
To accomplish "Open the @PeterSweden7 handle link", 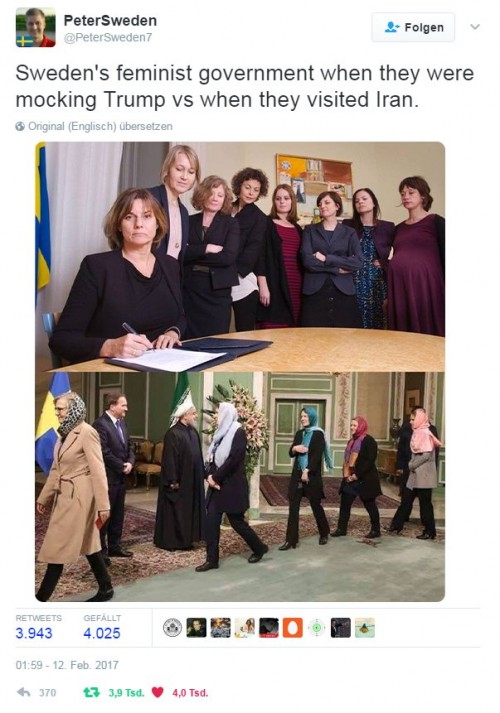I will (108, 38).
